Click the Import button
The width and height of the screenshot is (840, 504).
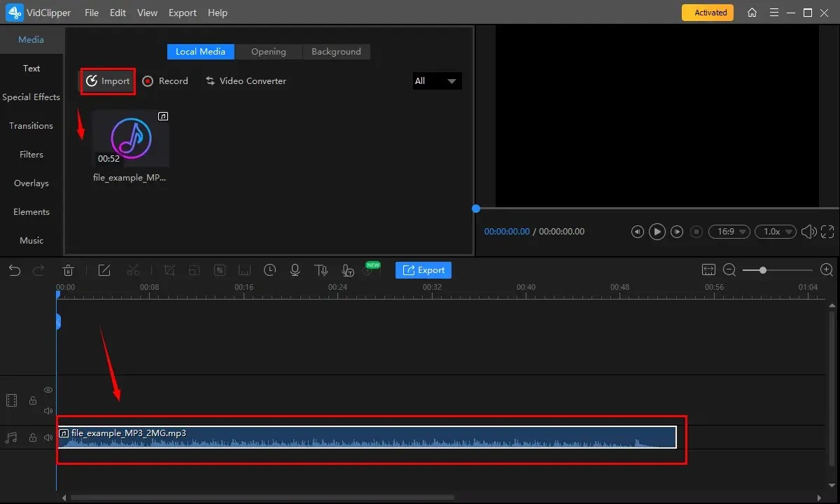pos(106,80)
